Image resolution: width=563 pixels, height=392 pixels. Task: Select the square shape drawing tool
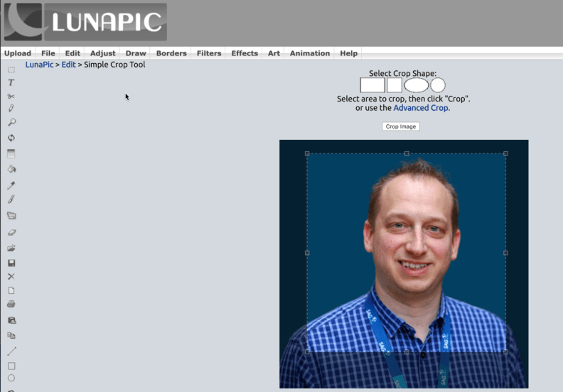point(11,366)
